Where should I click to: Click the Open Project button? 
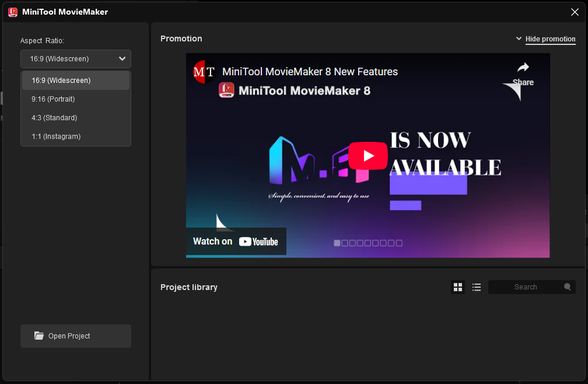click(76, 336)
